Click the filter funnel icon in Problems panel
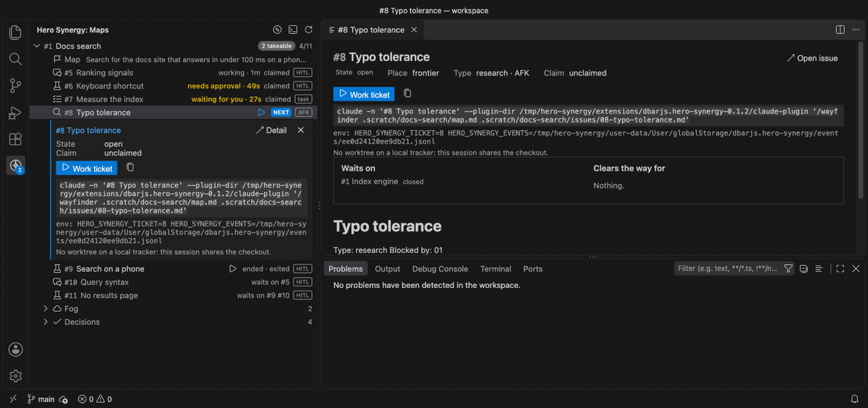Image resolution: width=868 pixels, height=408 pixels. [788, 268]
